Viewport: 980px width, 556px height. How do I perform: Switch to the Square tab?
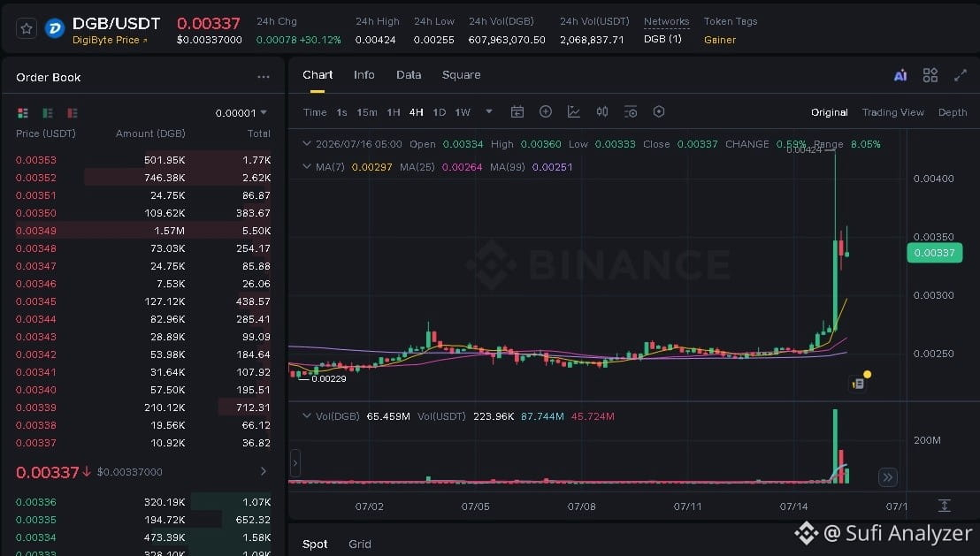(461, 75)
